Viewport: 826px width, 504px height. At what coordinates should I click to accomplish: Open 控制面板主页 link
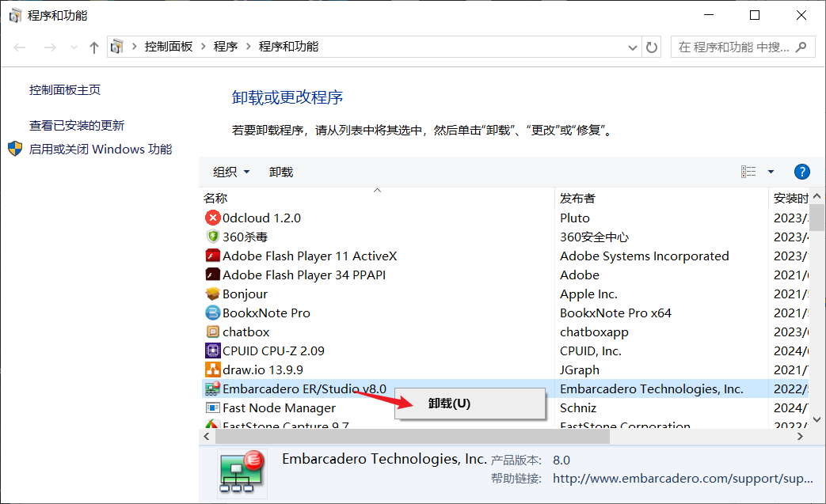[x=65, y=90]
